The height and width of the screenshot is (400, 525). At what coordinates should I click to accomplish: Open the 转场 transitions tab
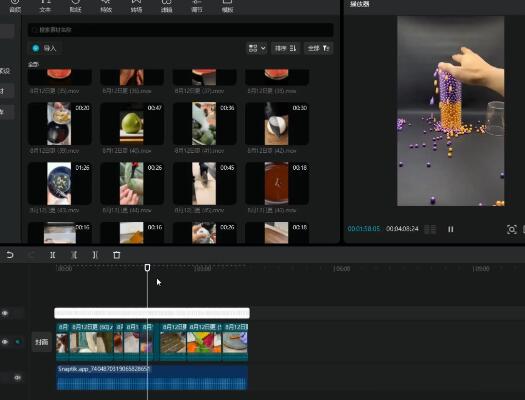click(x=136, y=6)
